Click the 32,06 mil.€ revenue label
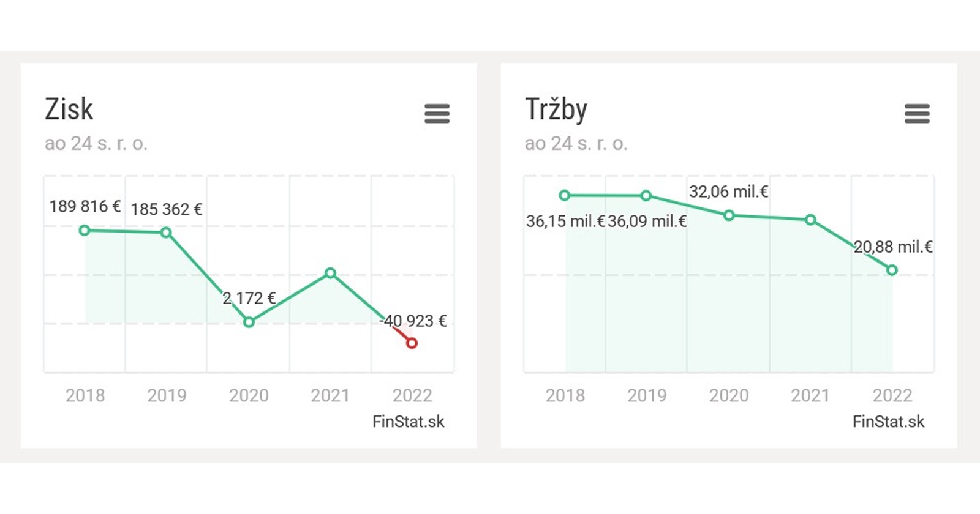The height and width of the screenshot is (514, 980). 728,192
